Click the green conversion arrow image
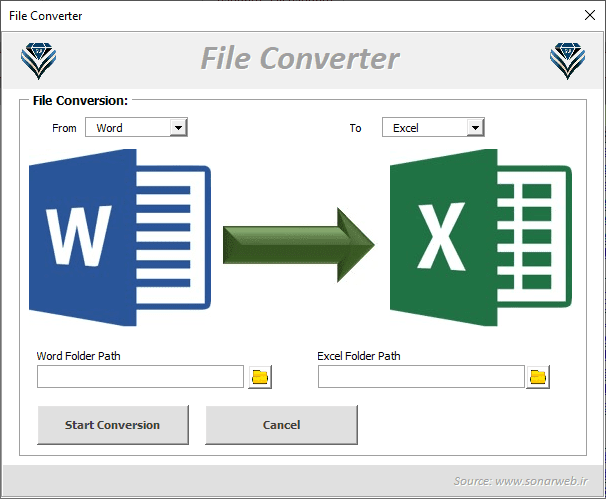The width and height of the screenshot is (606, 499). tap(299, 245)
